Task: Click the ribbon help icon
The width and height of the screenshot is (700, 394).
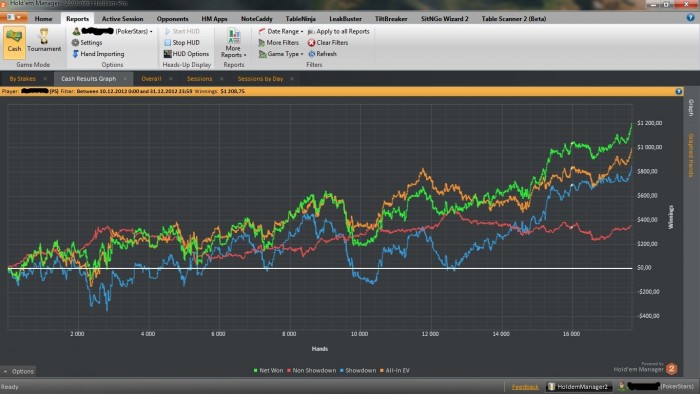Action: [x=690, y=17]
